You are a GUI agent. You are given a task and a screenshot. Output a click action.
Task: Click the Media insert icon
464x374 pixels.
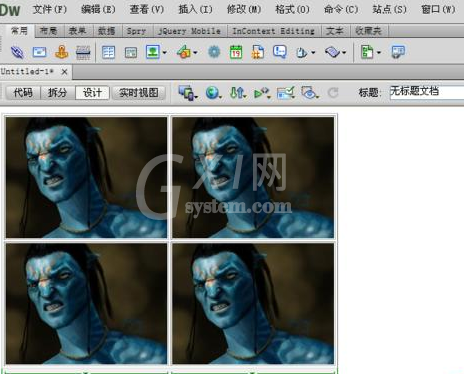(184, 52)
